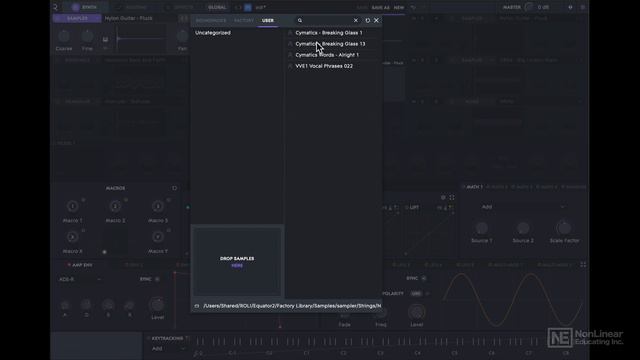Screen dimensions: 640x360
Task: Refresh the sample browser list
Action: click(368, 20)
